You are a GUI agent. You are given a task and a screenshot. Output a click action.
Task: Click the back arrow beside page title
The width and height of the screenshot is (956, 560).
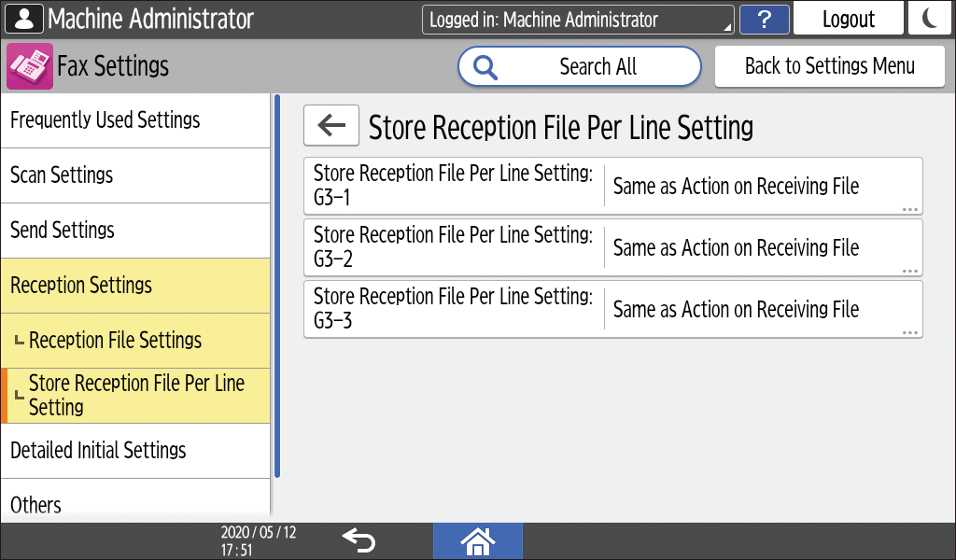tap(331, 126)
